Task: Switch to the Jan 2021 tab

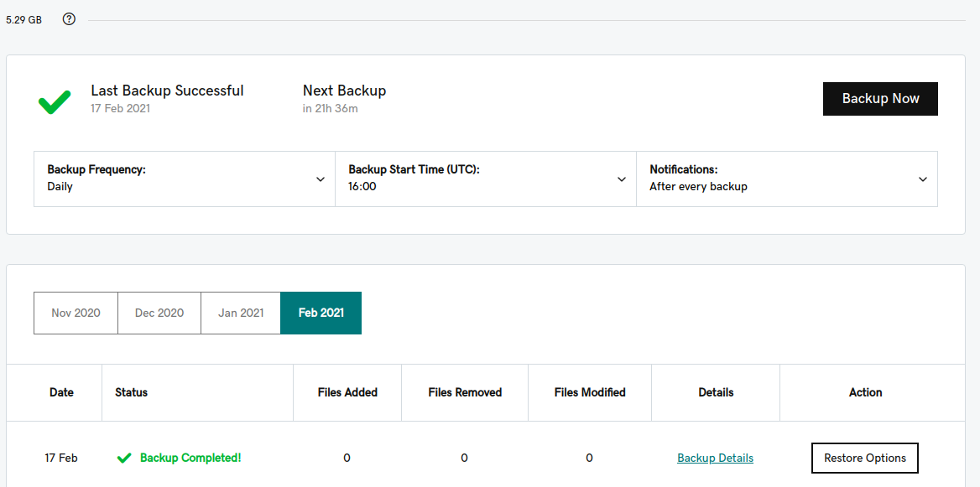Action: [241, 313]
